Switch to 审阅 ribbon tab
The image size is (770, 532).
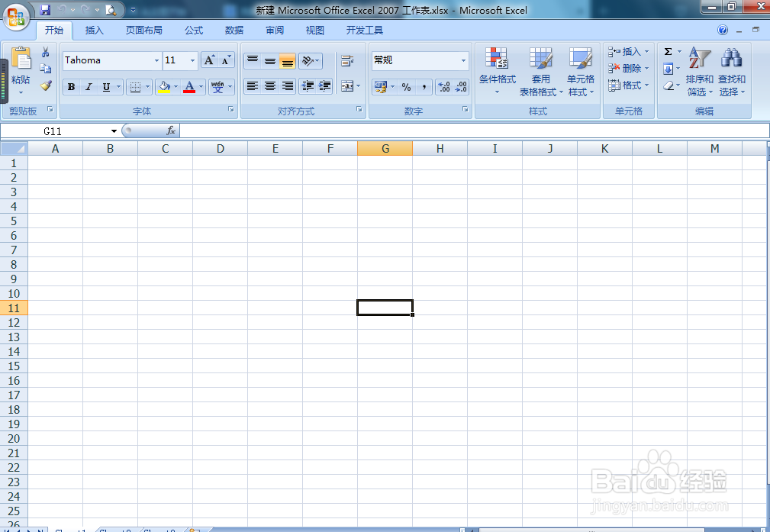[275, 31]
